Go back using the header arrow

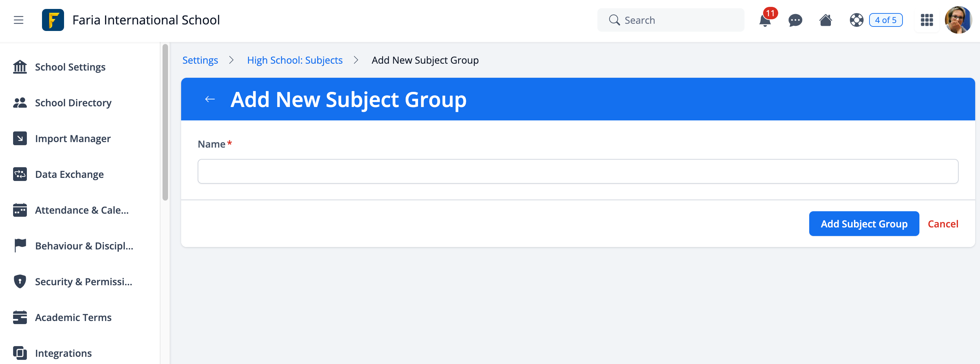click(210, 99)
